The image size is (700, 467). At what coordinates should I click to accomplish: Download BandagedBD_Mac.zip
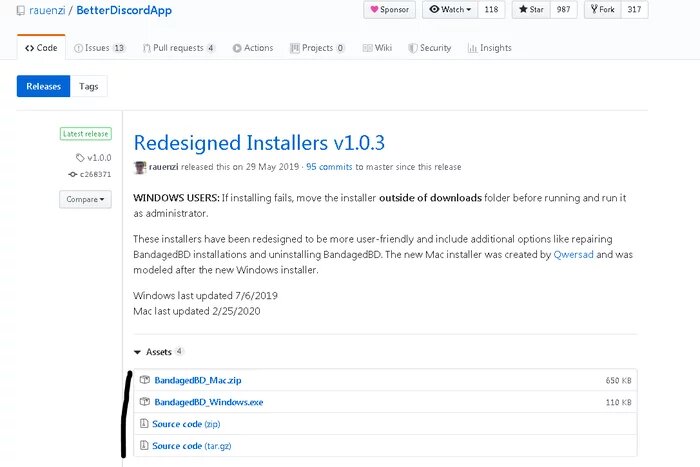tap(198, 380)
